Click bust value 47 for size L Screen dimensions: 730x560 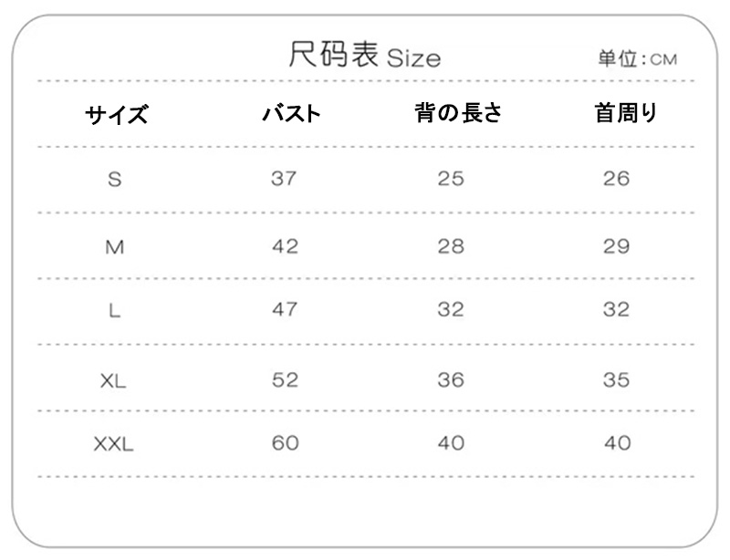285,309
